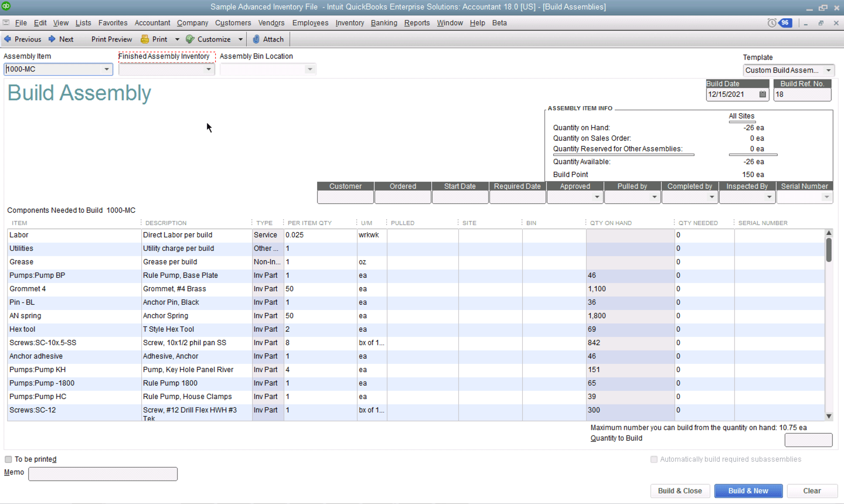Expand the Assembly Item dropdown

click(107, 69)
